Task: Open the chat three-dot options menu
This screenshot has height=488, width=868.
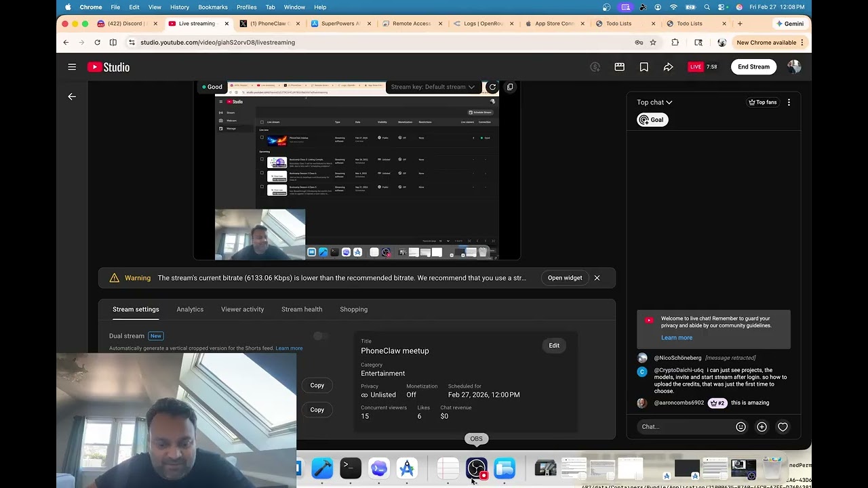Action: [x=789, y=102]
